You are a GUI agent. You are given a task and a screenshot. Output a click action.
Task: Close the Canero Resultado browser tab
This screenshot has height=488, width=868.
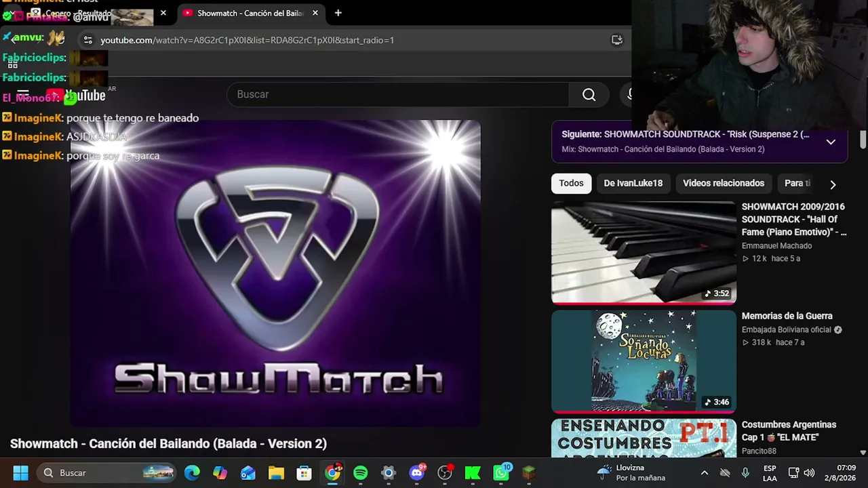pyautogui.click(x=163, y=13)
